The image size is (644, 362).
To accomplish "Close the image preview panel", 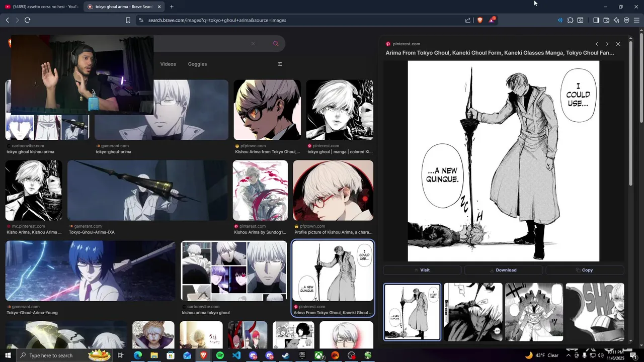I will (x=618, y=44).
